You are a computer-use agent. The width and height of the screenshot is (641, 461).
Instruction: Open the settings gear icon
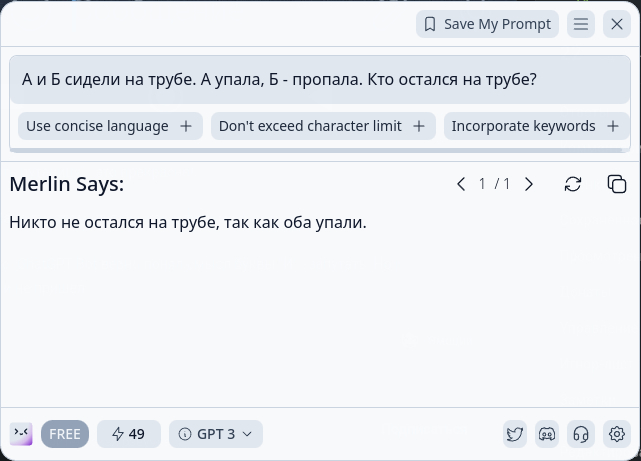(617, 434)
